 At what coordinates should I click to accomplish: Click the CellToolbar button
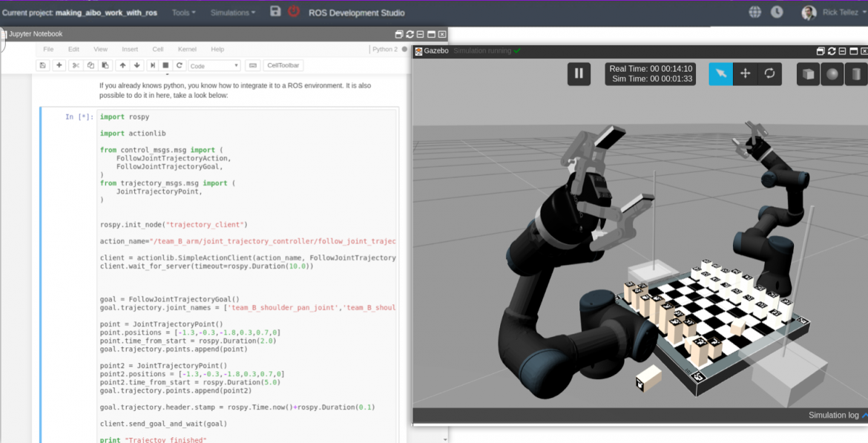[x=283, y=65]
